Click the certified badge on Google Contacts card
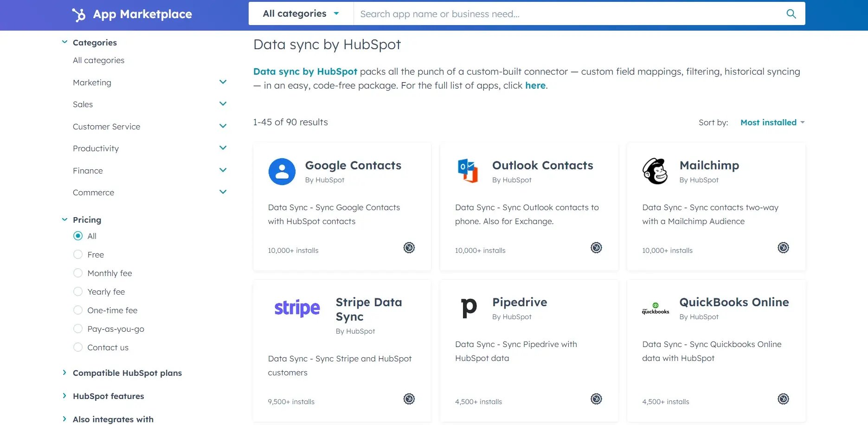Viewport: 868px width, 425px height. pyautogui.click(x=409, y=248)
